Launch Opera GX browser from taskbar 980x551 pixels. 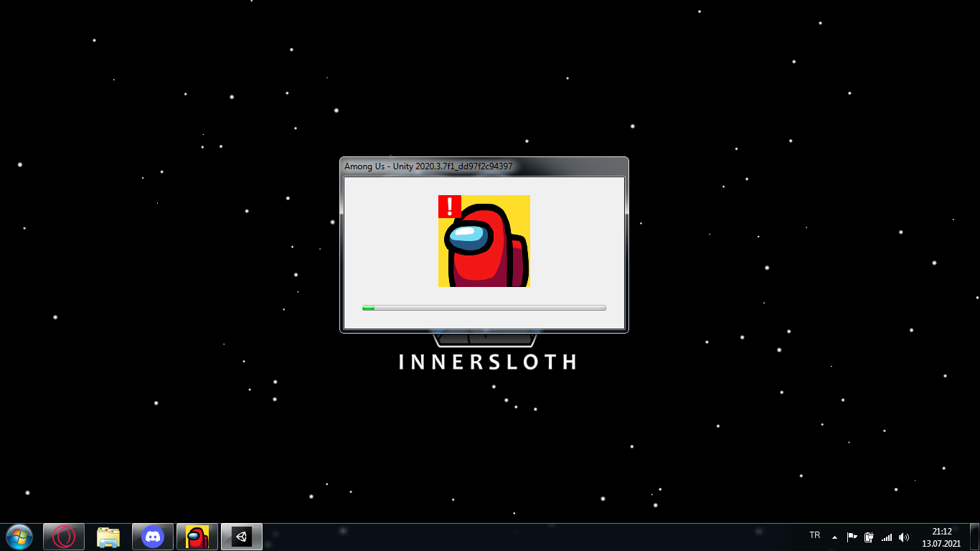64,537
